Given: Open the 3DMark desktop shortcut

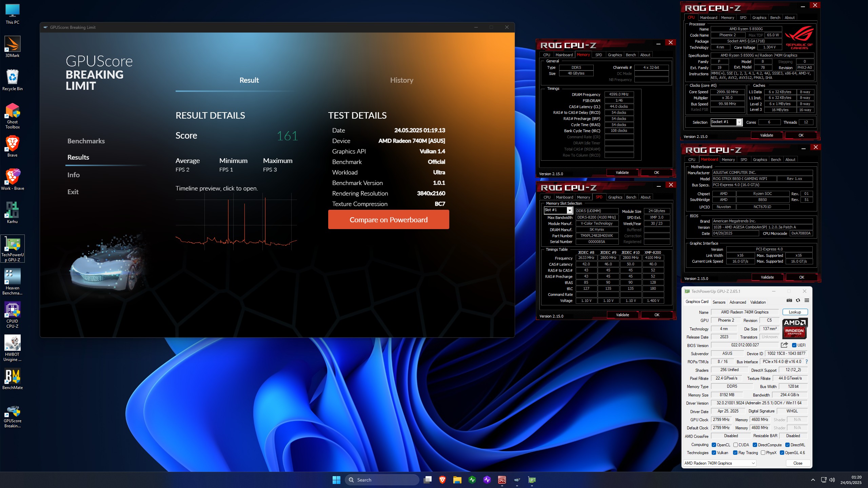Looking at the screenshot, I should [x=13, y=47].
